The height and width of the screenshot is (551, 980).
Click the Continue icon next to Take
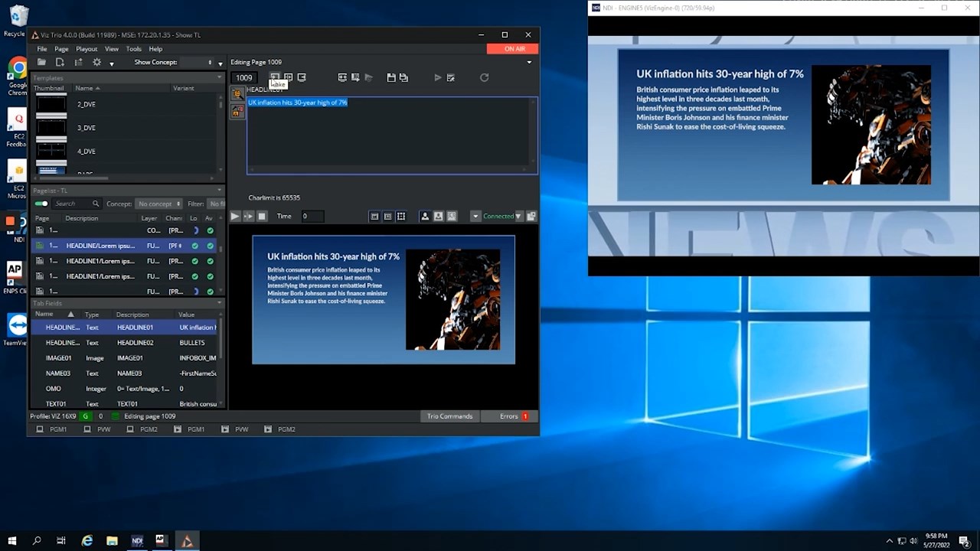click(x=288, y=77)
